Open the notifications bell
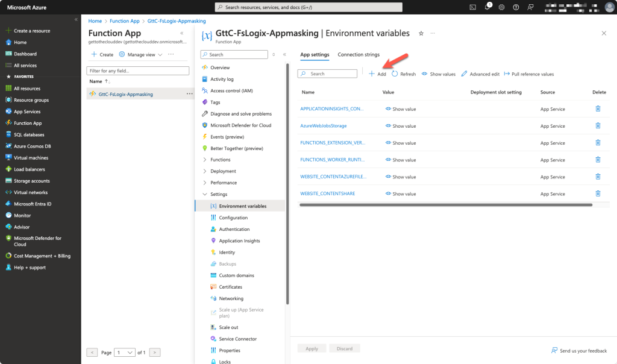617x364 pixels. click(x=487, y=6)
